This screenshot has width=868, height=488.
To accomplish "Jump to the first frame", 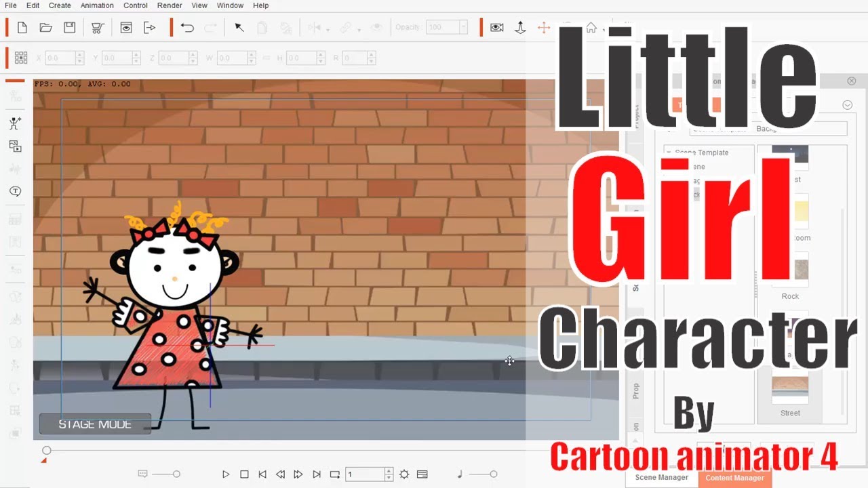I will (x=262, y=474).
